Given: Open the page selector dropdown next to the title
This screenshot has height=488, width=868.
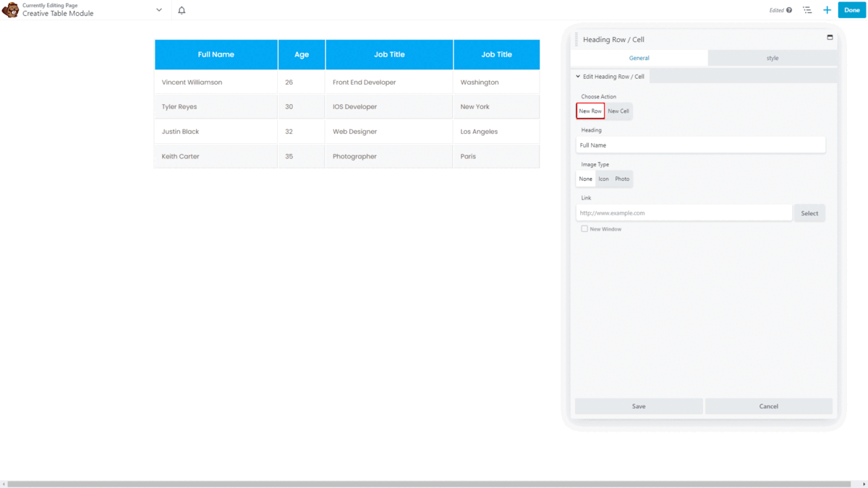Looking at the screenshot, I should pyautogui.click(x=158, y=9).
